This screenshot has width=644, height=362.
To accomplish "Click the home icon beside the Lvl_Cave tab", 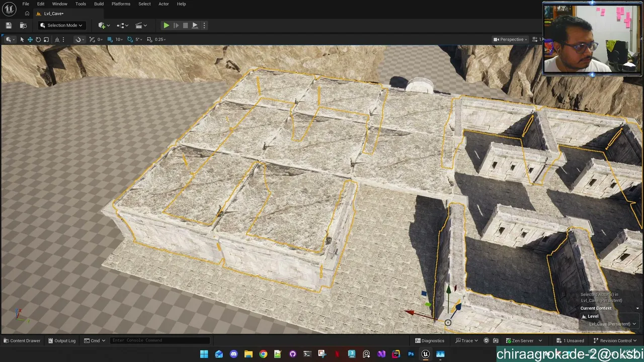I will coord(27,14).
